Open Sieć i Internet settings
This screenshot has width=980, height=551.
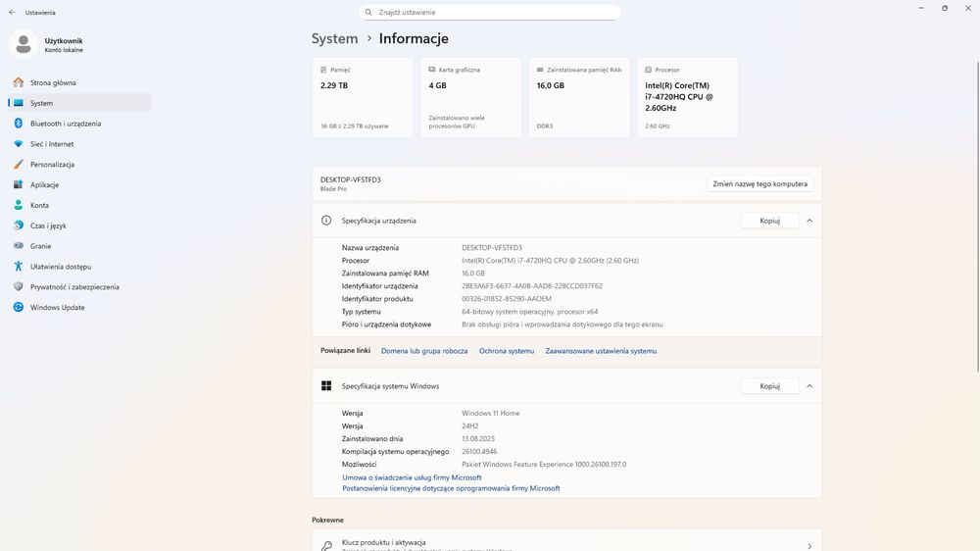tap(51, 144)
